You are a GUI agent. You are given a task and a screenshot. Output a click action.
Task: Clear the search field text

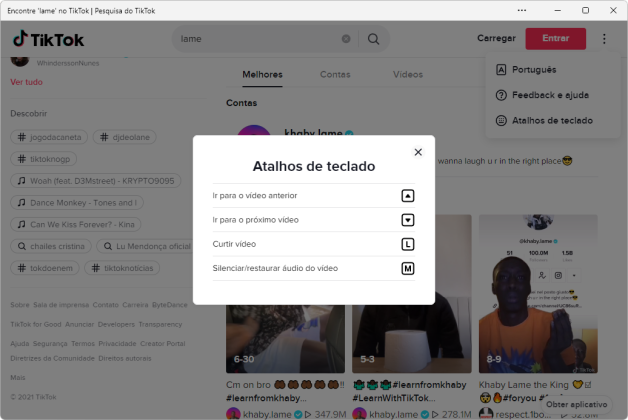click(x=346, y=39)
